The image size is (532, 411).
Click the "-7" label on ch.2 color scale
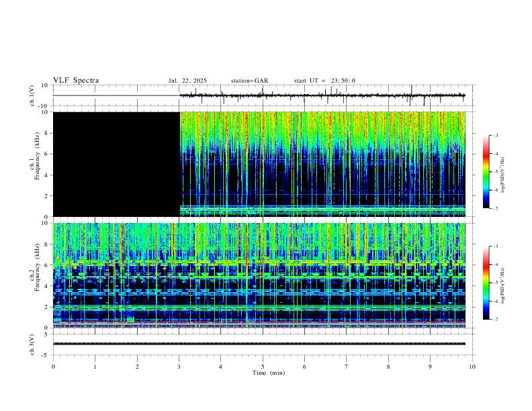tap(495, 319)
